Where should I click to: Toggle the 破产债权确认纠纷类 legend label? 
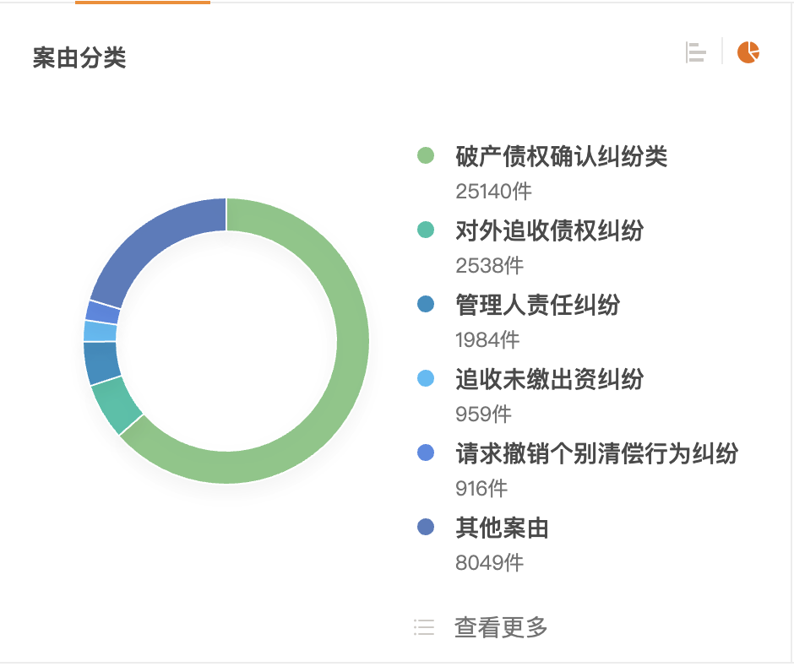(561, 156)
